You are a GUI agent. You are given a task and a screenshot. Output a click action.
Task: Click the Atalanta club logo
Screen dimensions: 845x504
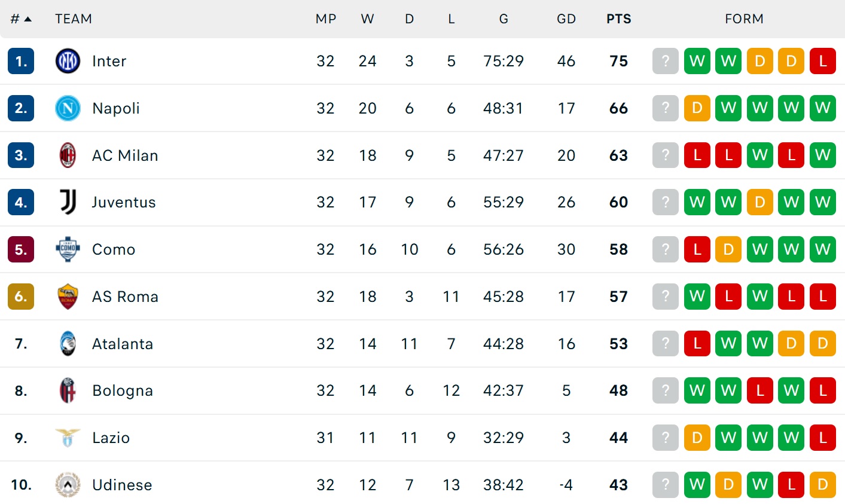(x=68, y=344)
